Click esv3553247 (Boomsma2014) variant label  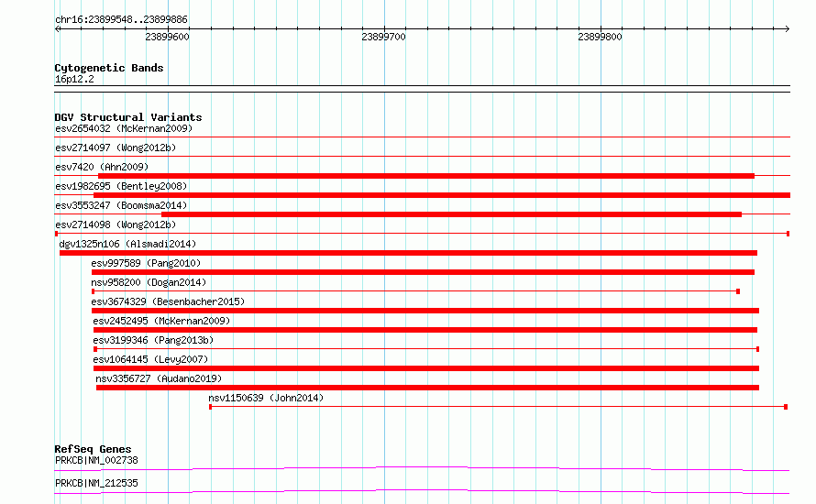pyautogui.click(x=121, y=205)
